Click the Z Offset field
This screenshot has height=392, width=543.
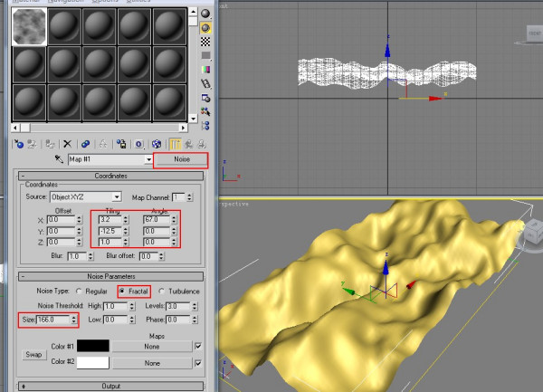[x=61, y=242]
